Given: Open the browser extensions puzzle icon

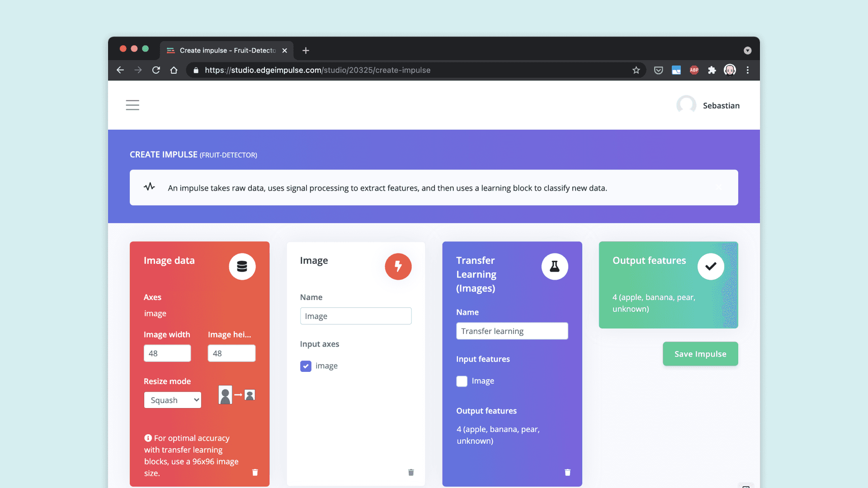Looking at the screenshot, I should (712, 70).
